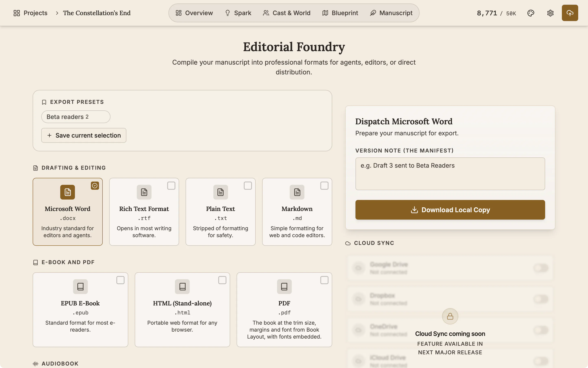588x368 pixels.
Task: Click the HTML (Stand-alone) book icon
Action: pyautogui.click(x=182, y=286)
